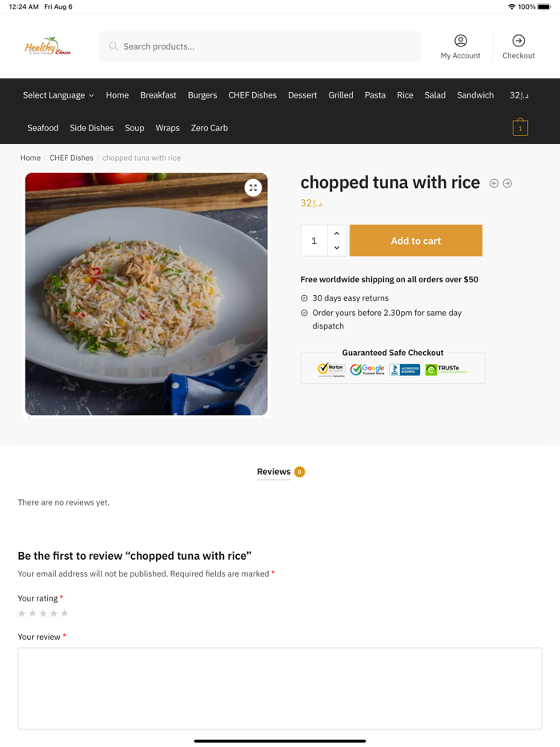Go to previous product arrow
Screen dimensions: 560x747
[494, 183]
